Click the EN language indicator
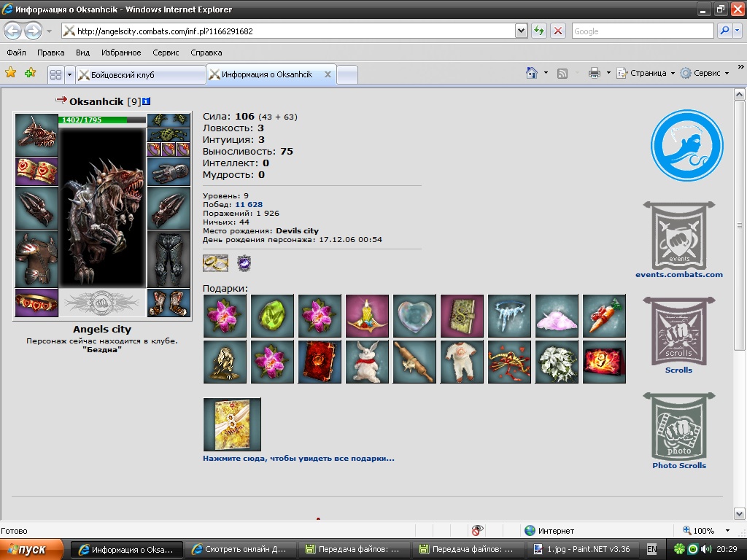Image resolution: width=747 pixels, height=560 pixels. click(651, 550)
